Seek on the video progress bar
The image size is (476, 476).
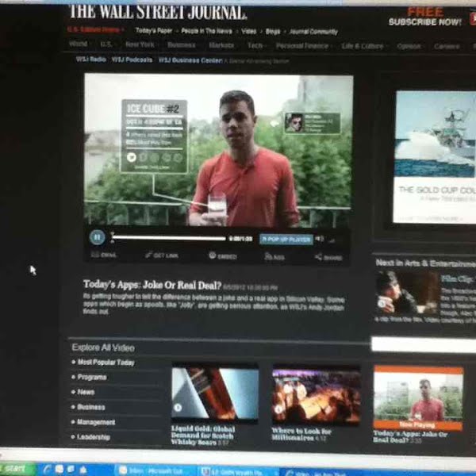pos(168,238)
